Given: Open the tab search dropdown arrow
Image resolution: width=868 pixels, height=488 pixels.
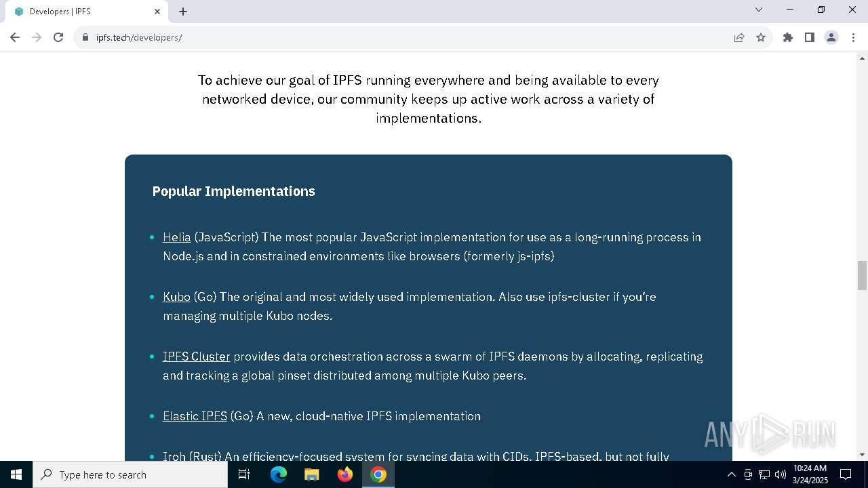Looking at the screenshot, I should (x=759, y=9).
